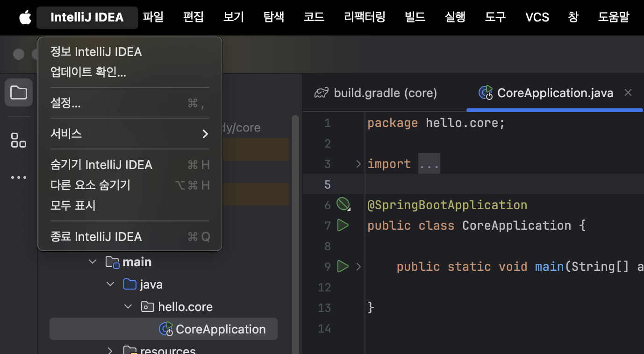Click run gutter icon beside class CoreApplication
Screen dimensions: 644x354
coord(343,226)
